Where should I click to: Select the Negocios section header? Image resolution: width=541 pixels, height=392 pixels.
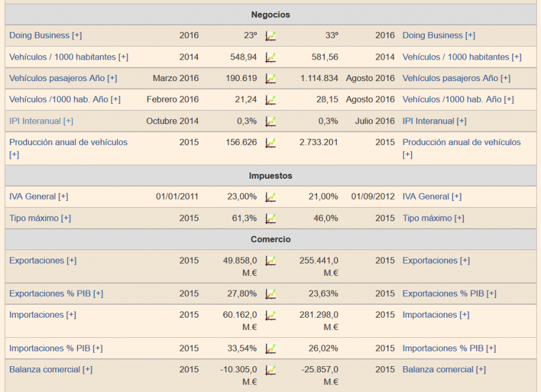pos(270,15)
